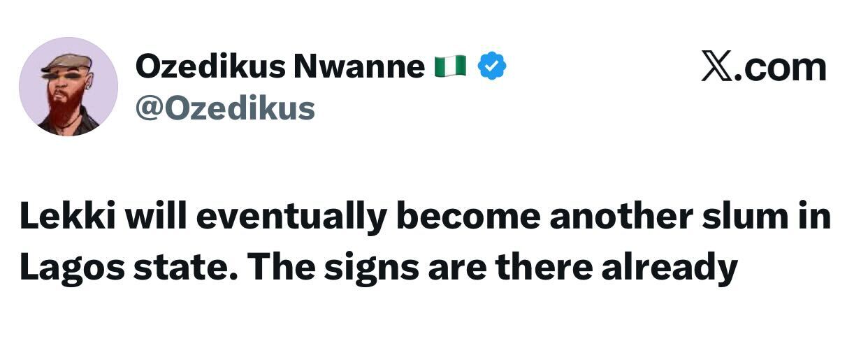This screenshot has width=868, height=341.
Task: Click the flat cap on the avatar
Action: (x=68, y=62)
